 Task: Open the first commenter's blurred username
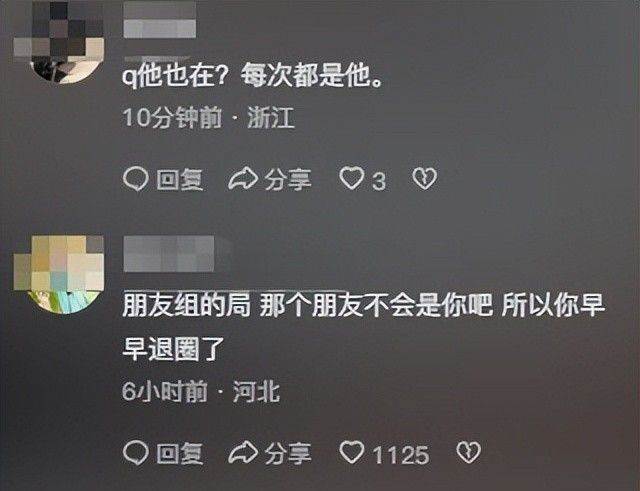(160, 20)
